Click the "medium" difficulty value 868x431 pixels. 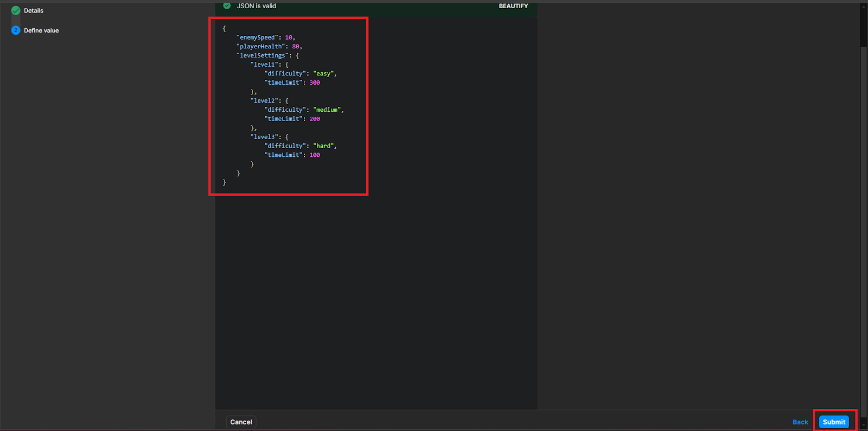[x=327, y=110]
